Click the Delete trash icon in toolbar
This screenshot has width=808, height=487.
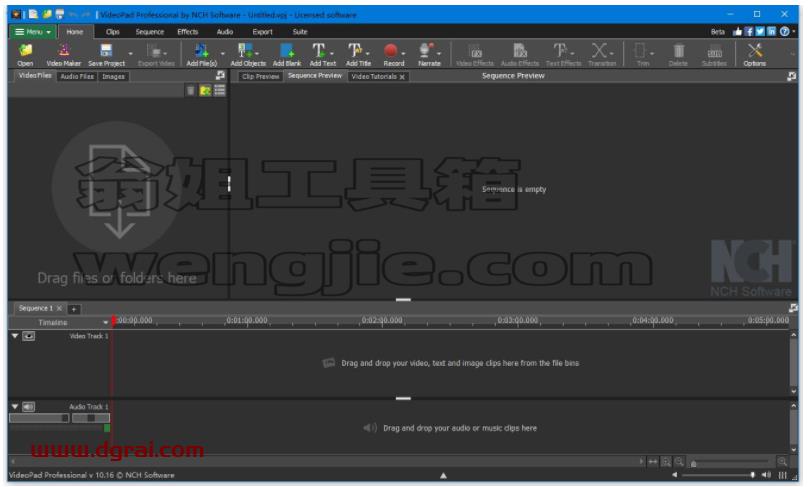click(x=679, y=51)
